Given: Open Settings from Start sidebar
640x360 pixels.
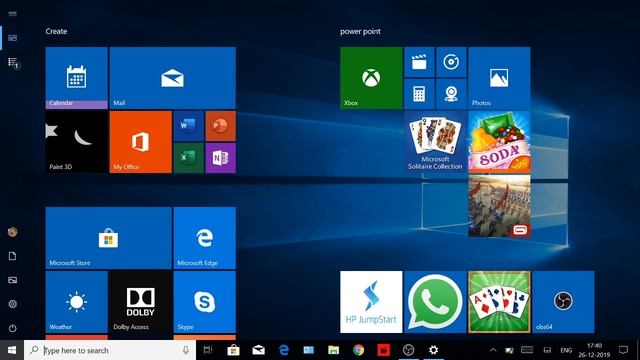Looking at the screenshot, I should tap(12, 304).
